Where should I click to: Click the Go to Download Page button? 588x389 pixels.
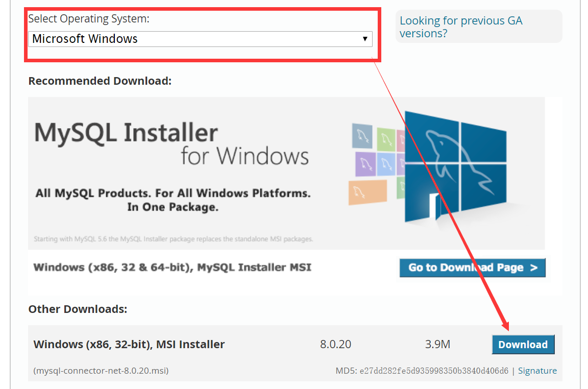tap(473, 268)
